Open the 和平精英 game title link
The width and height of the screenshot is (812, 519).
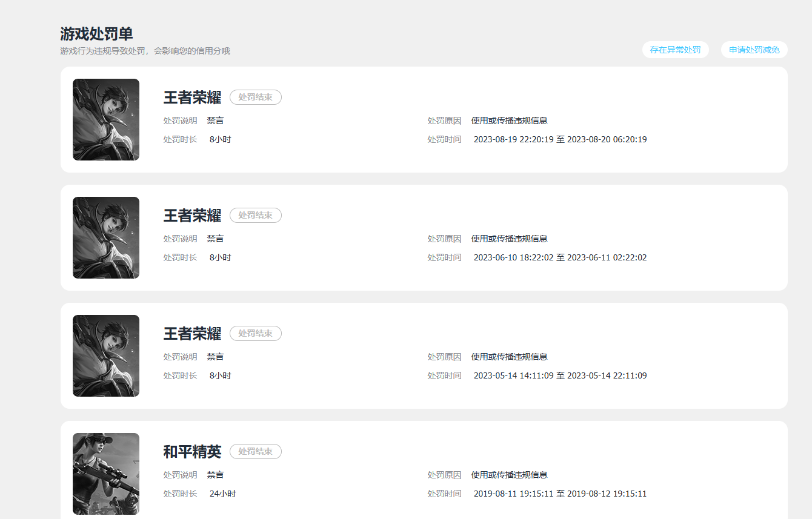pos(192,451)
